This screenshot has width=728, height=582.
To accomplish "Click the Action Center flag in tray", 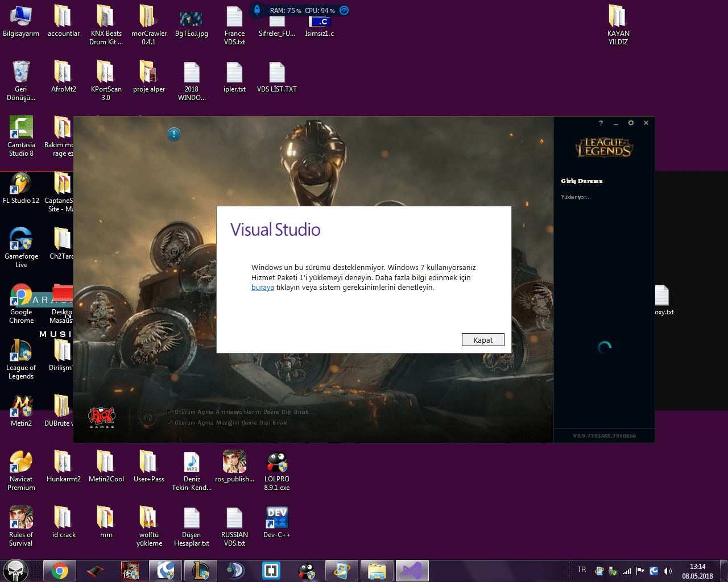I will [x=640, y=571].
